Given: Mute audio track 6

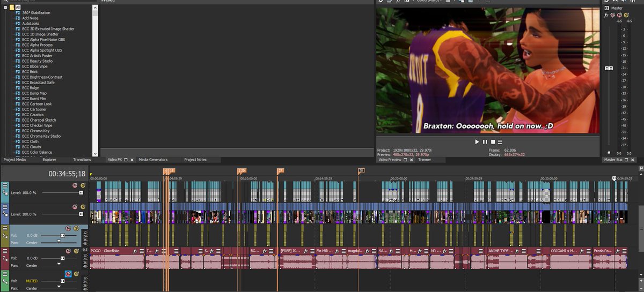Looking at the screenshot, I should click(68, 228).
